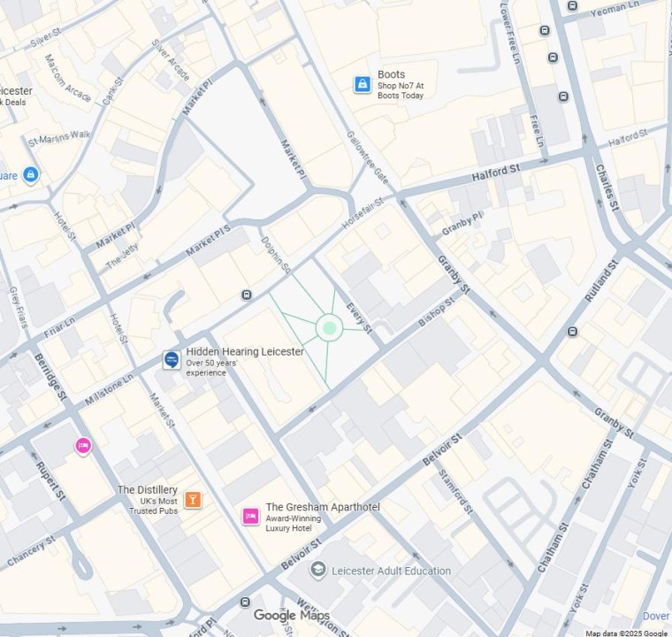672x637 pixels.
Task: Click The Gresham Aparthotel label
Action: point(323,507)
